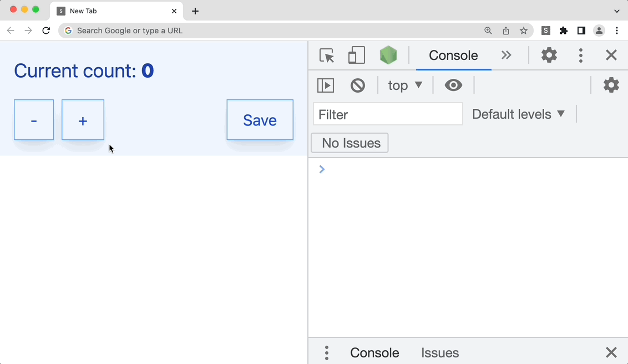628x364 pixels.
Task: Expand the hidden panels with the chevron
Action: coord(506,55)
